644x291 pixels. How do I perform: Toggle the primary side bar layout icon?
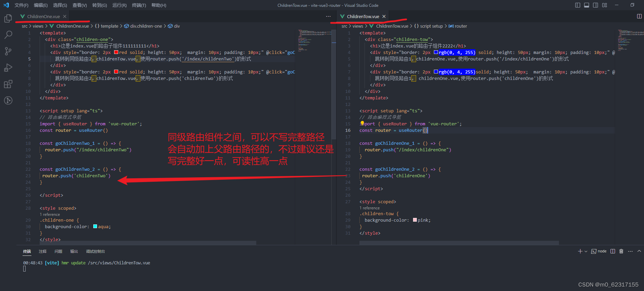(578, 5)
